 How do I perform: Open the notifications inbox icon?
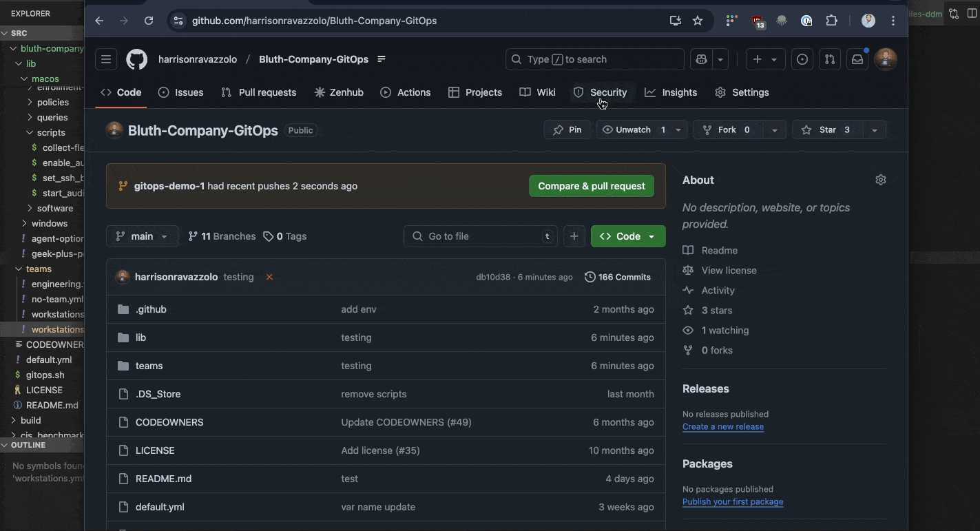[x=857, y=59]
